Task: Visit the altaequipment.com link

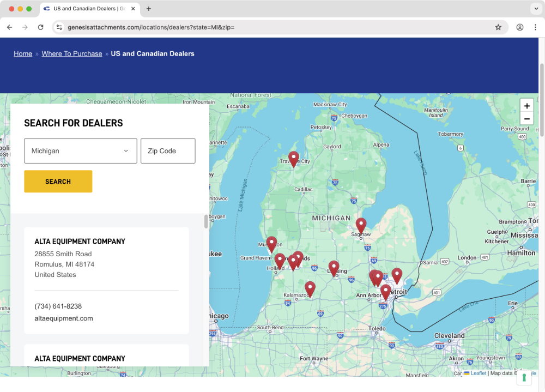Action: pos(63,318)
